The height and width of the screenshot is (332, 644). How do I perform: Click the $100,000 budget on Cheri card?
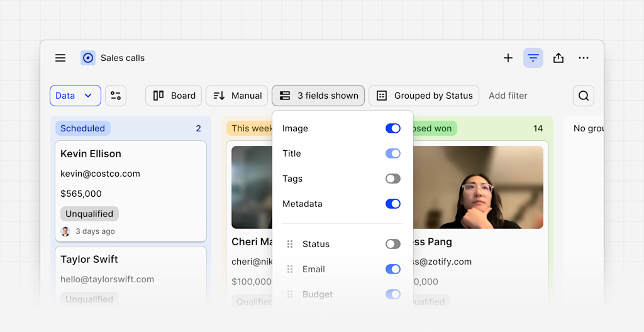click(252, 282)
